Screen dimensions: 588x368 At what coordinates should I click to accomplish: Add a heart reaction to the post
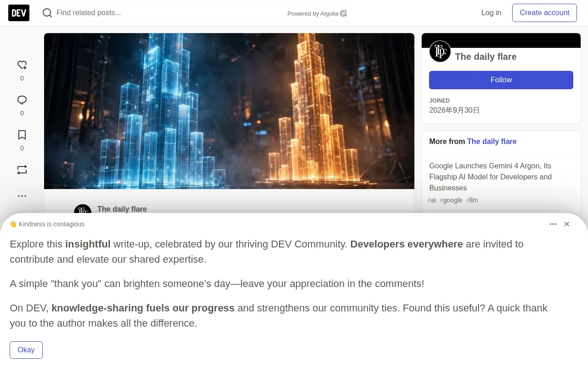[22, 65]
